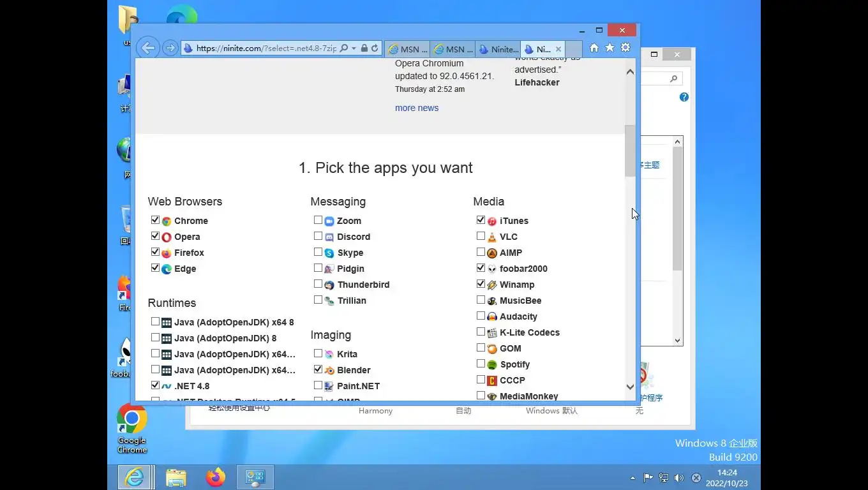Screen dimensions: 868x490
Task: Uncheck the iTunes checkbox
Action: click(481, 219)
